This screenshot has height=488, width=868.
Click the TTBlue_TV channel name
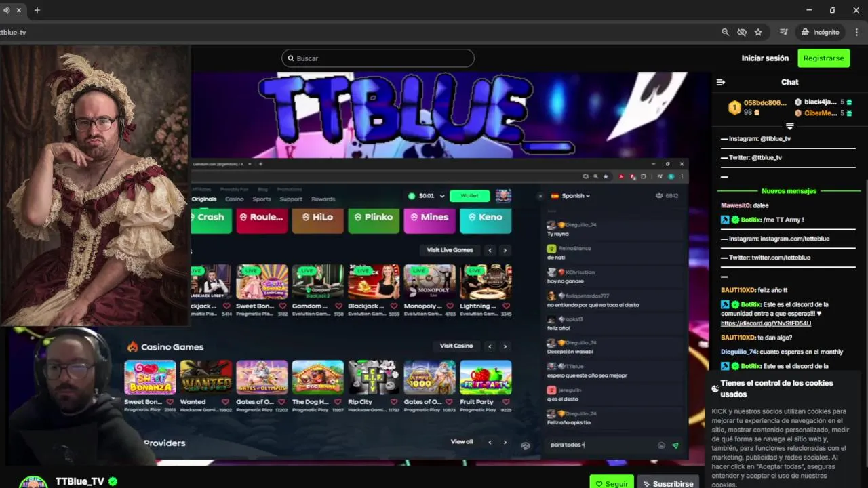(80, 481)
